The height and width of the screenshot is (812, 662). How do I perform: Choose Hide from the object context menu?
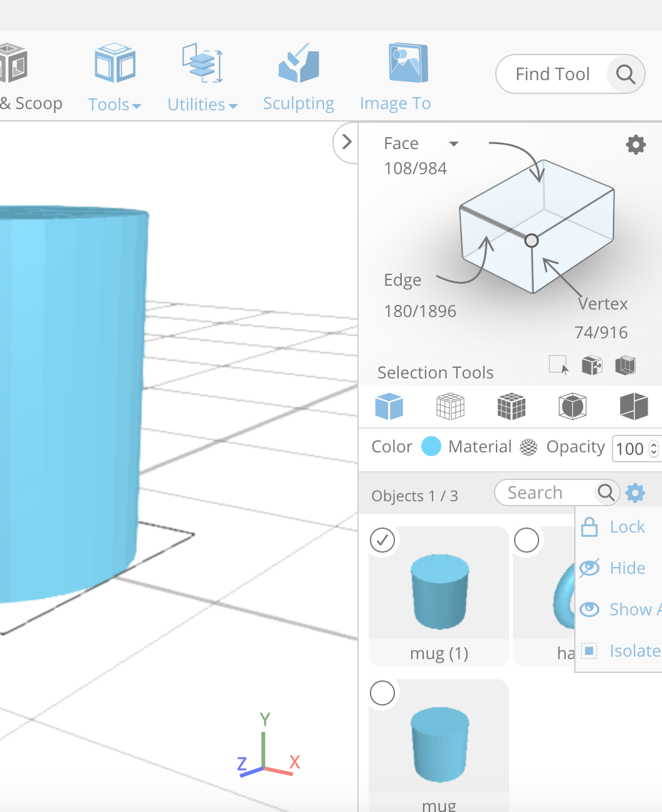click(x=627, y=568)
